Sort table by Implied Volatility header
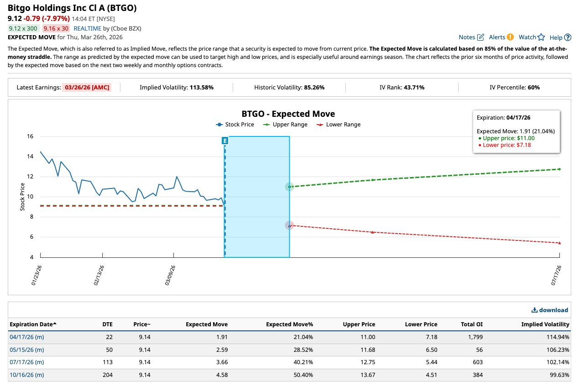Viewport: 579px width, 392px height. (x=545, y=324)
